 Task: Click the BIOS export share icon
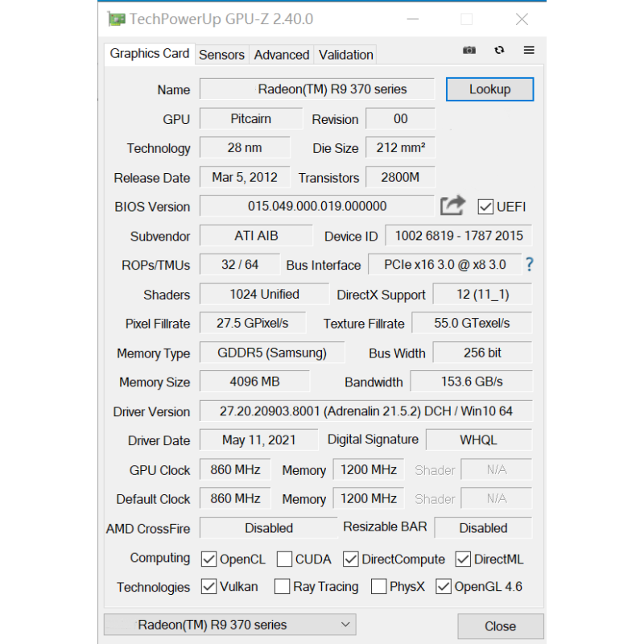pyautogui.click(x=452, y=205)
